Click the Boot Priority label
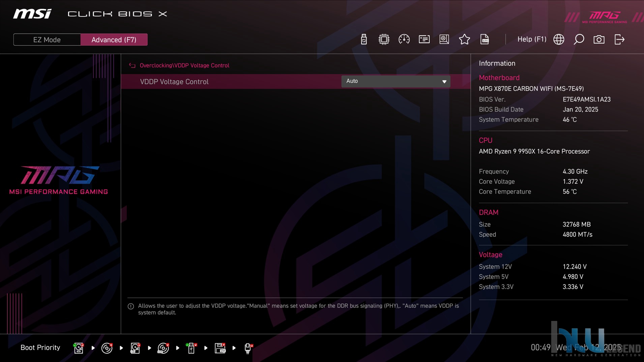The height and width of the screenshot is (362, 644). click(x=40, y=348)
